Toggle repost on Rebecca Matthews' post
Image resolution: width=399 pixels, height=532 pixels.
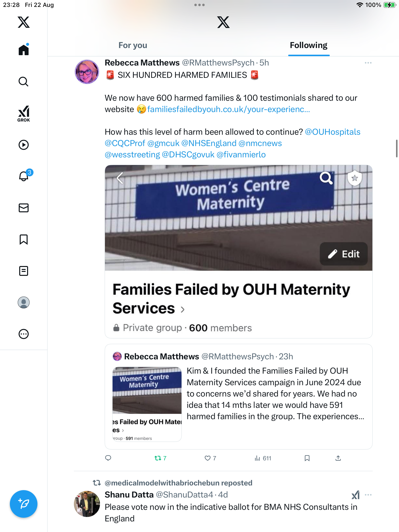tap(158, 458)
